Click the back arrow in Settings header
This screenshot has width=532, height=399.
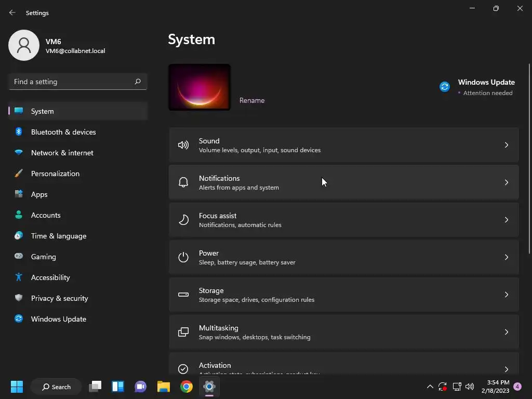pos(12,12)
